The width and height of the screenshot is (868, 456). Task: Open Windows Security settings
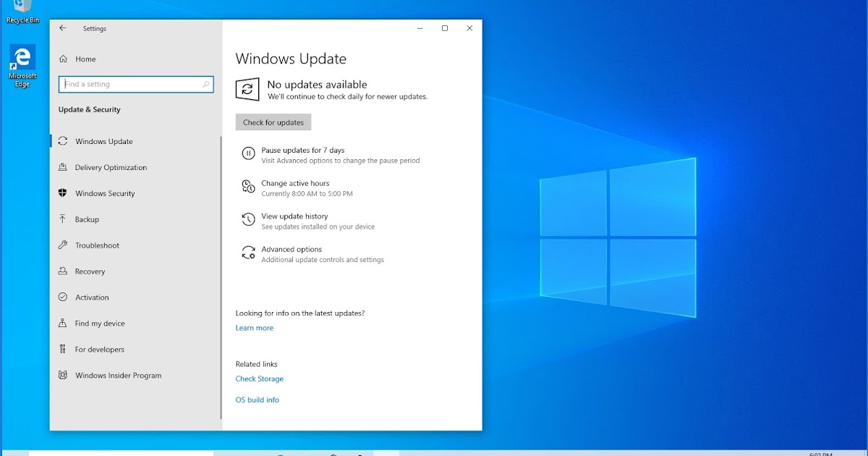point(104,193)
